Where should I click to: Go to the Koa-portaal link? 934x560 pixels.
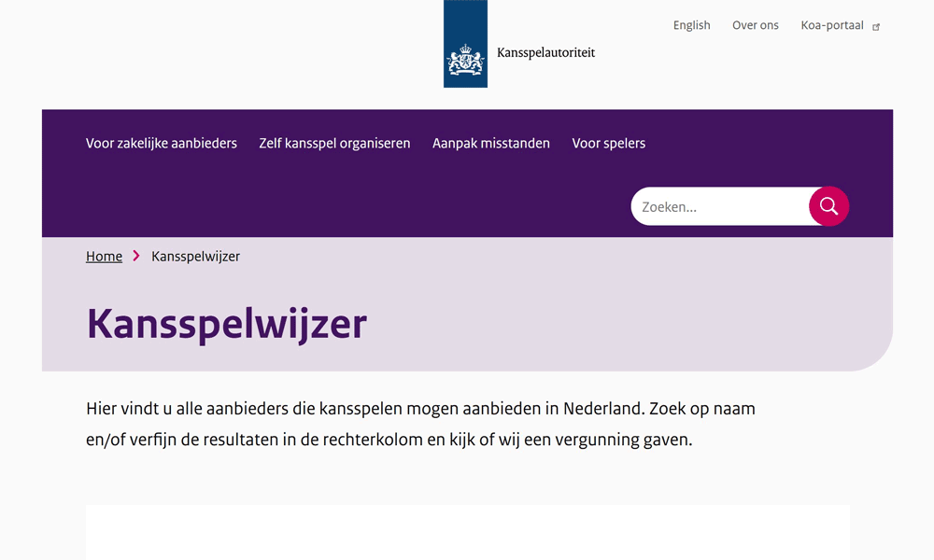[832, 25]
